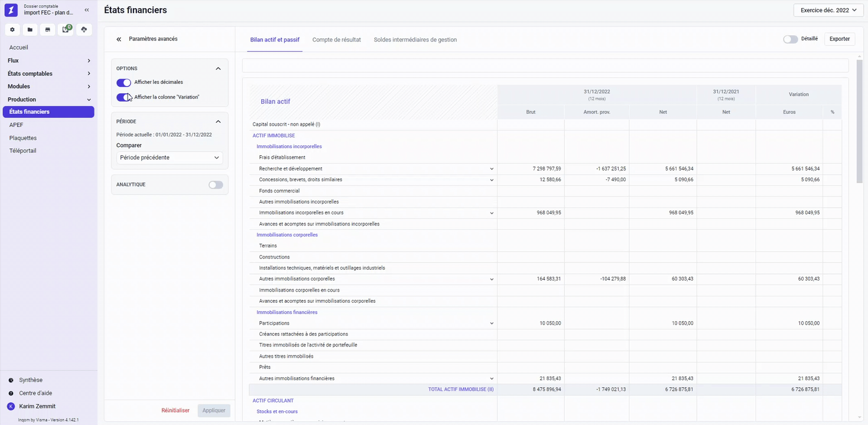Switch on the Détaillé toggle
Viewport: 868px width, 425px height.
(x=790, y=39)
